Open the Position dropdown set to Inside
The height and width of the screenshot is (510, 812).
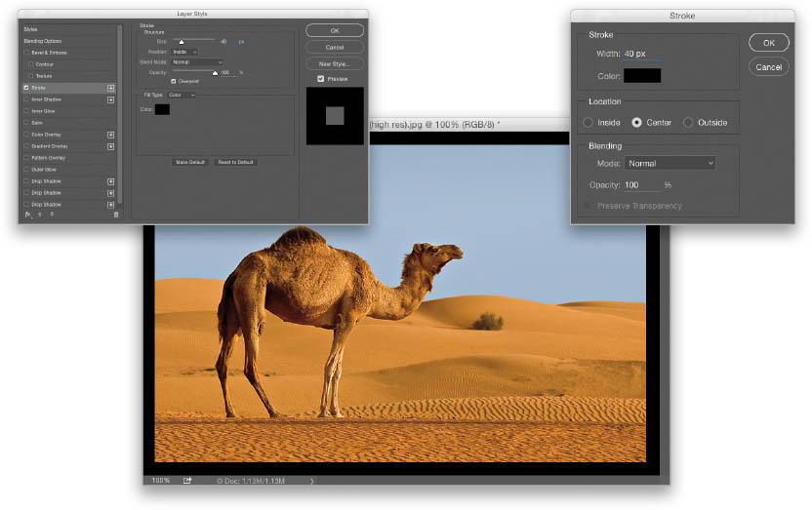coord(184,52)
